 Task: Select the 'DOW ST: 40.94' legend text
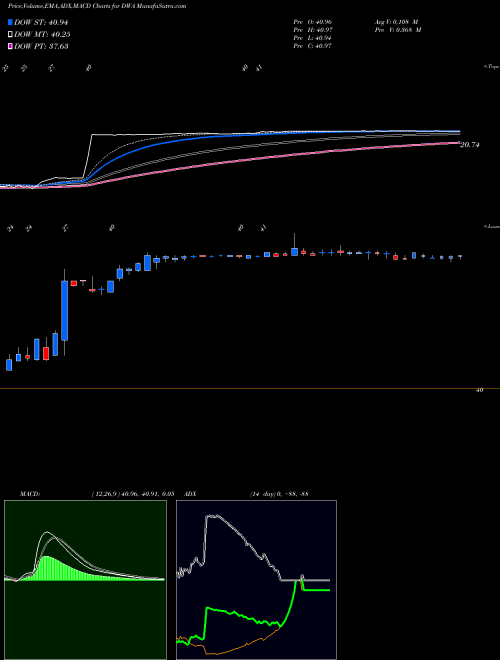click(x=41, y=23)
